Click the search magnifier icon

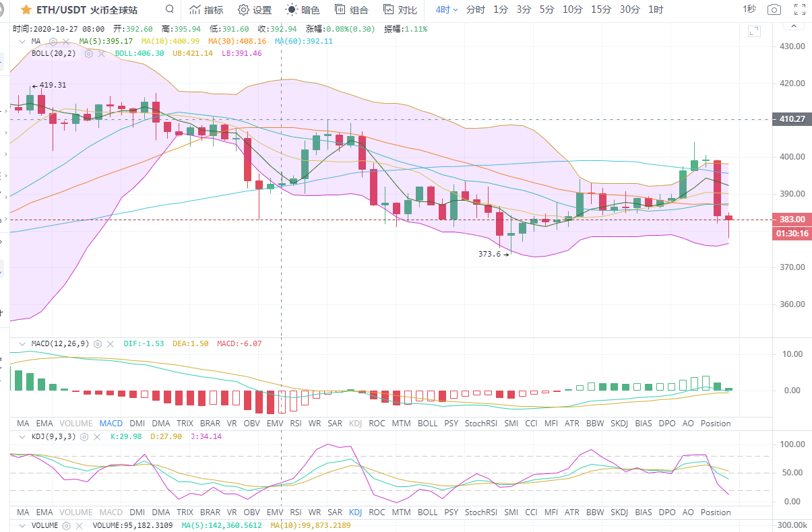tap(170, 9)
